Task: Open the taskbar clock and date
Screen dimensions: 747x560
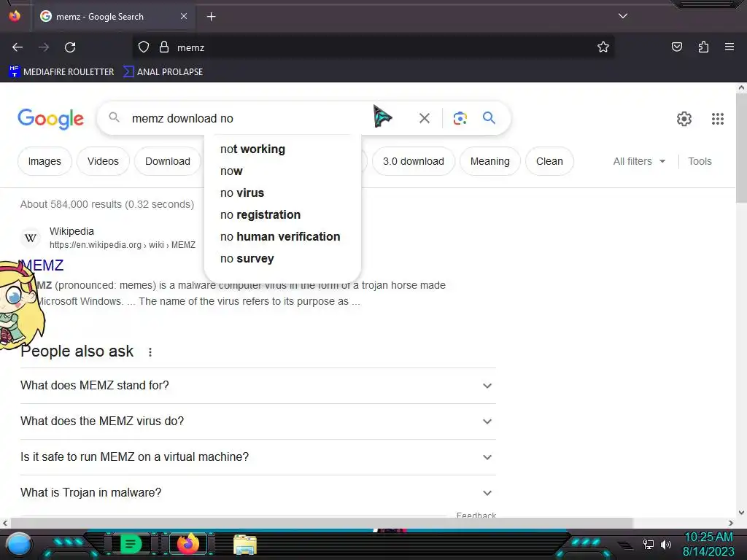Action: 708,544
